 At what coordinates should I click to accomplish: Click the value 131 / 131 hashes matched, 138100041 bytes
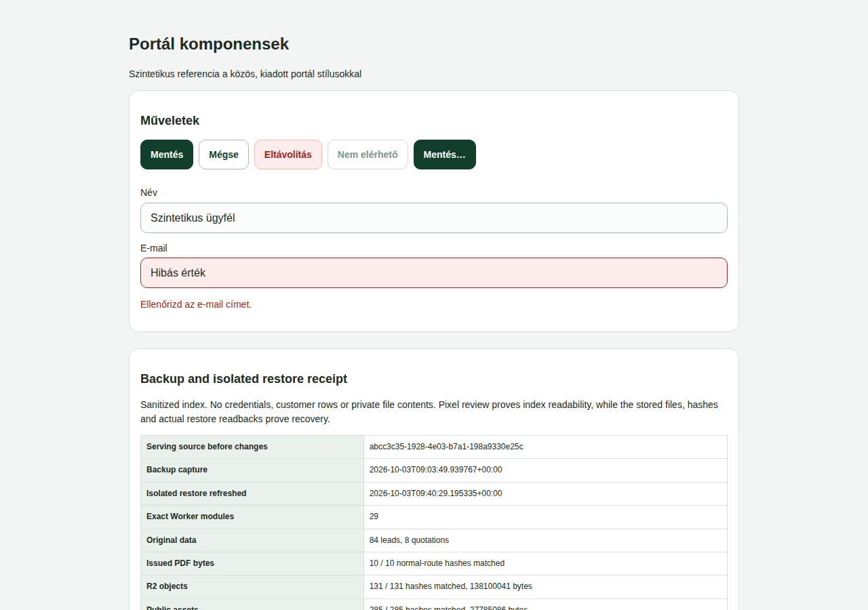(x=451, y=586)
